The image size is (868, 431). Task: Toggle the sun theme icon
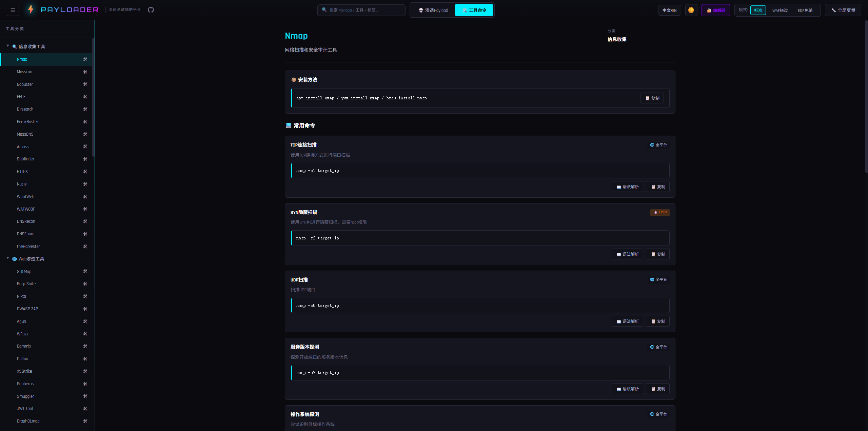pos(691,10)
